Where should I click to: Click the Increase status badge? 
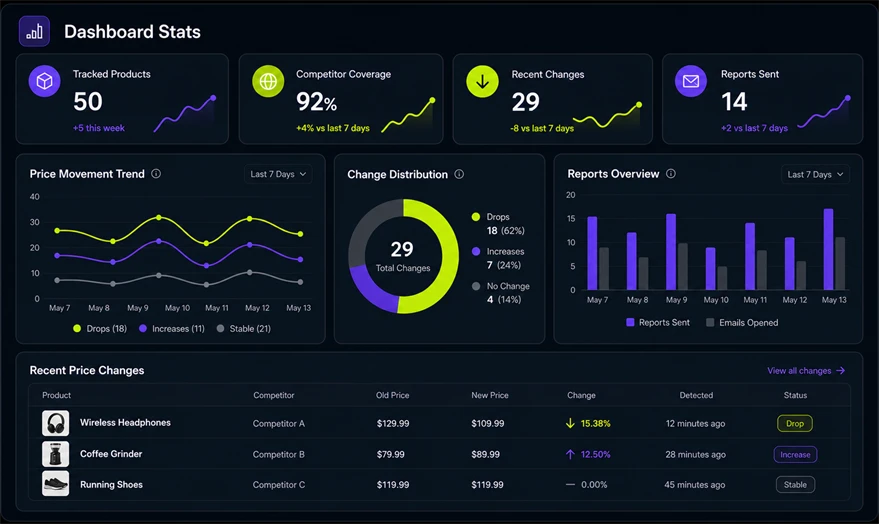[795, 455]
